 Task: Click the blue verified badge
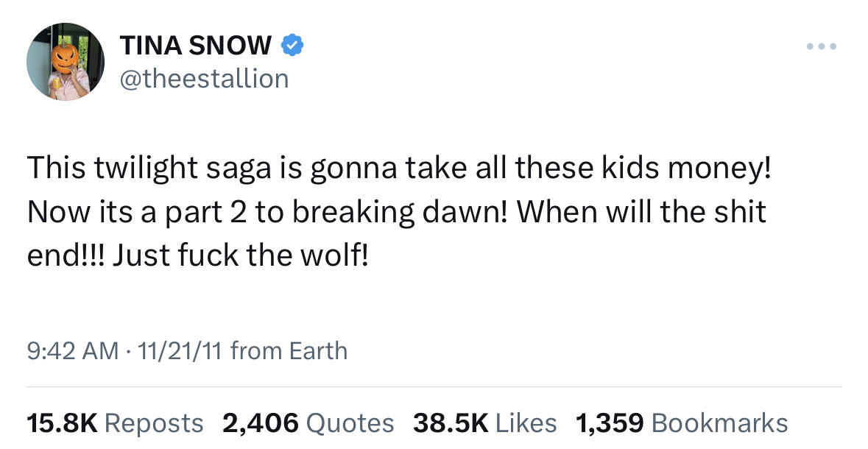[x=292, y=46]
